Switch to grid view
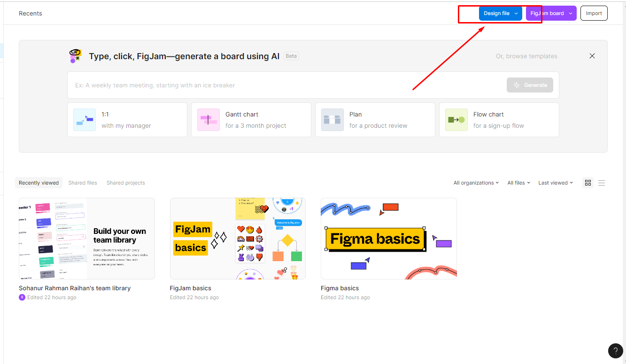The height and width of the screenshot is (364, 626). tap(588, 183)
